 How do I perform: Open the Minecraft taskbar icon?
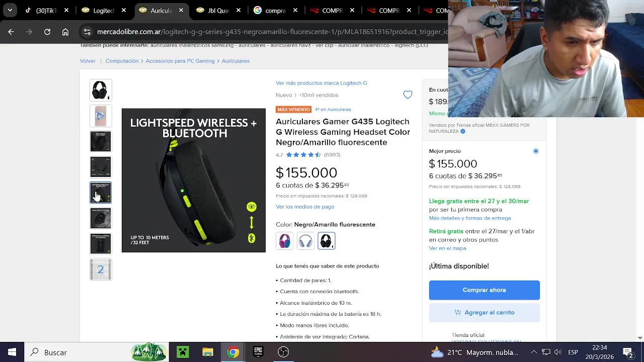183,352
